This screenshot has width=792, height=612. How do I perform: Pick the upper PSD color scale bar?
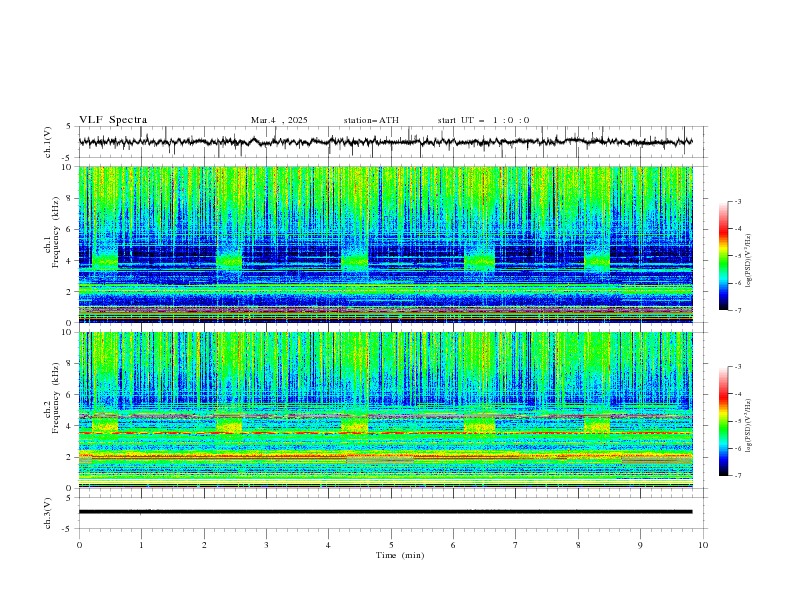click(724, 256)
